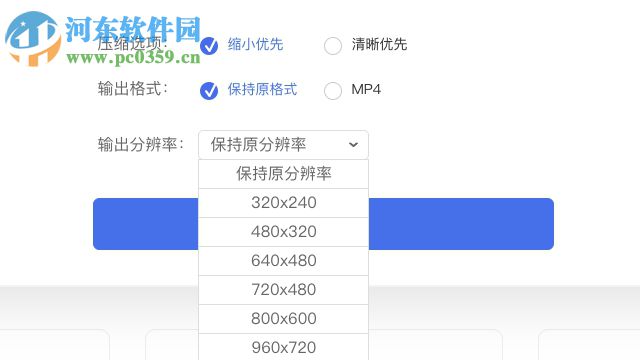Screen dimensions: 640x360
Task: Choose MP4 output format
Action: coord(333,90)
